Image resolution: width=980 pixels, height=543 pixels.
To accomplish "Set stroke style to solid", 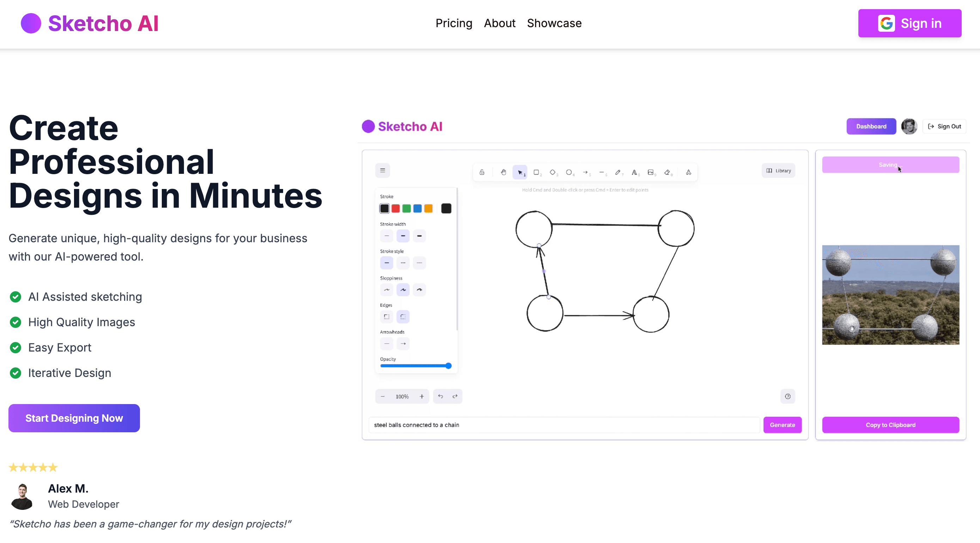I will [386, 263].
